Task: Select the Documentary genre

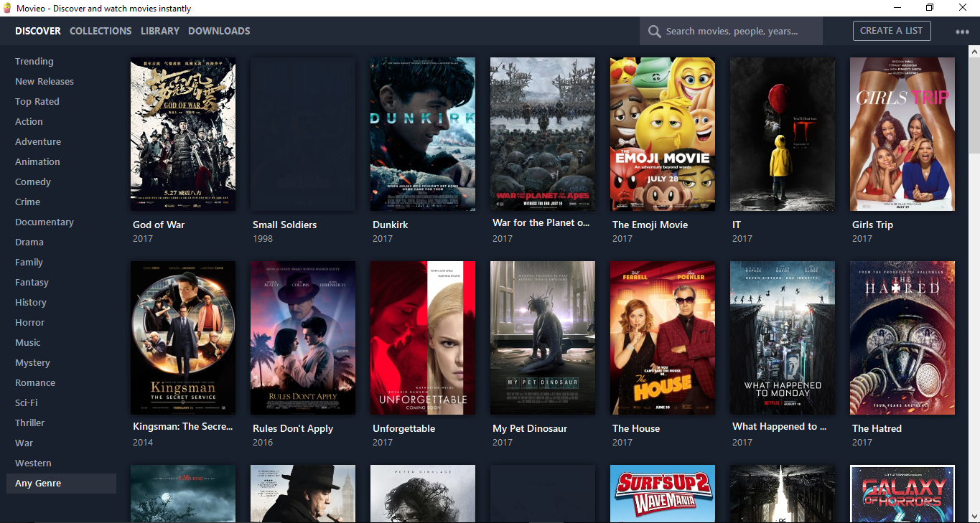Action: click(x=45, y=222)
